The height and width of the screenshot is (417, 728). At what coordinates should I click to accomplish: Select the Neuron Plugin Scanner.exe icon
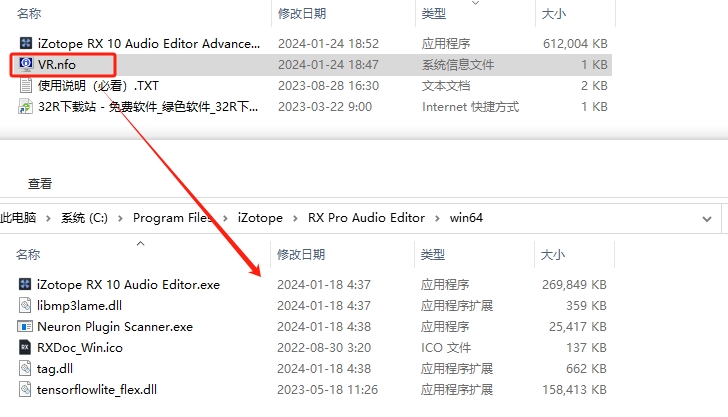pyautogui.click(x=26, y=326)
